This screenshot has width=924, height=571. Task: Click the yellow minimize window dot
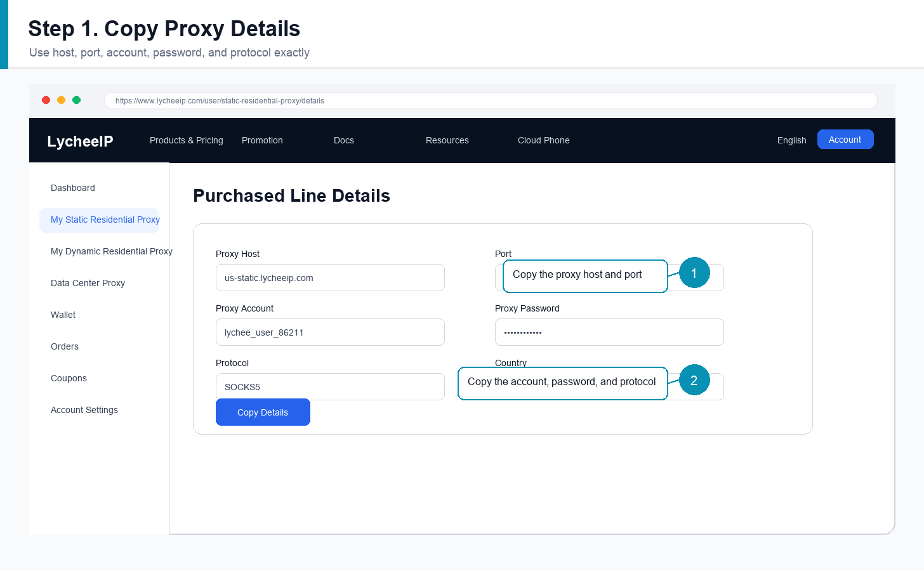tap(62, 100)
